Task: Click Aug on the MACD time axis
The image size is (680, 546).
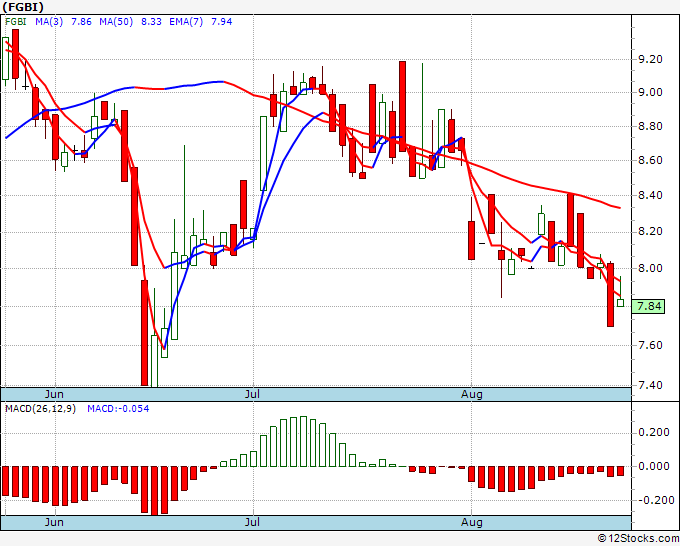Action: coord(471,522)
